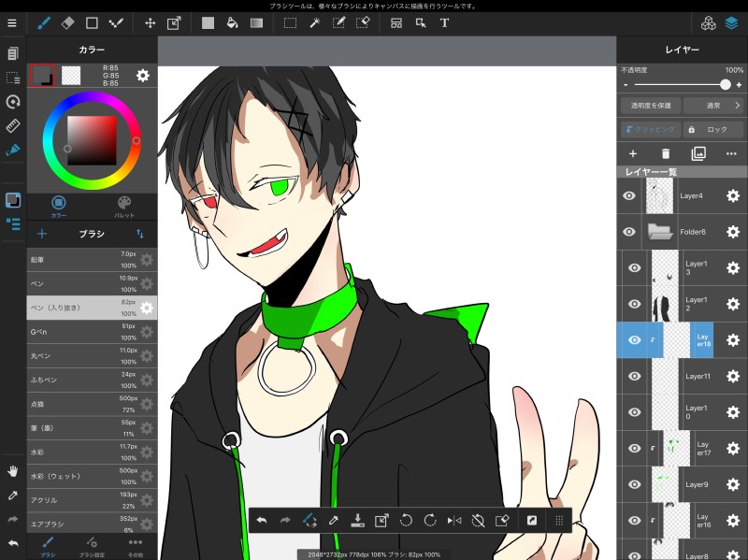Click redo arrow in left sidebar

pos(13,519)
